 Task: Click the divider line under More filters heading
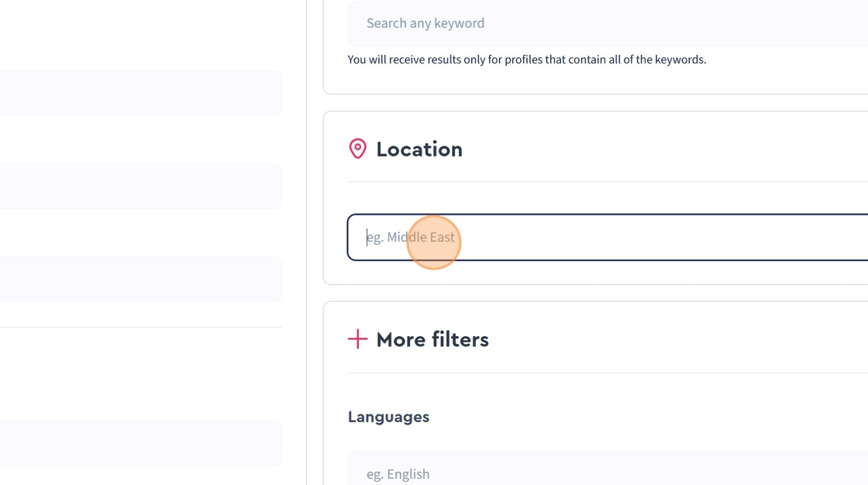(x=604, y=373)
